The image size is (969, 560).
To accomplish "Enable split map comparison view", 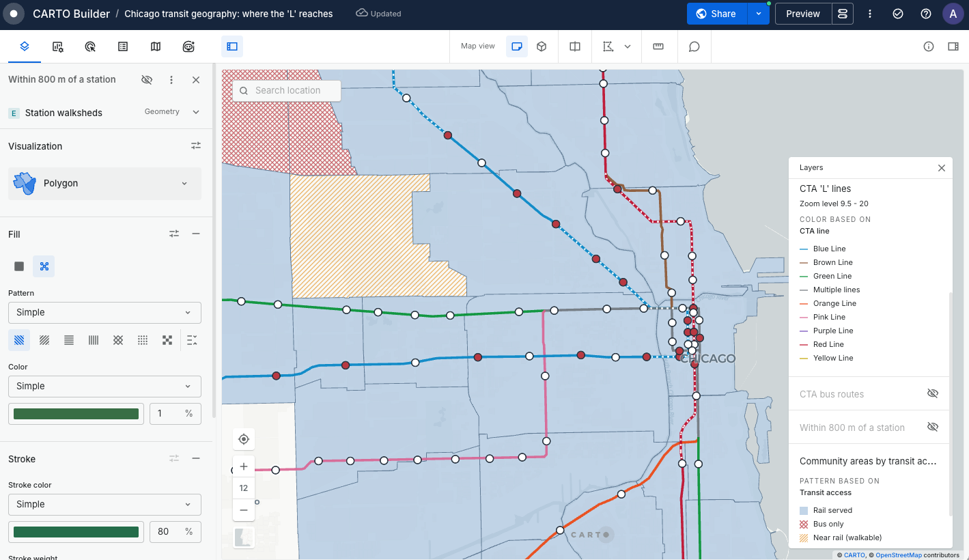I will point(575,46).
